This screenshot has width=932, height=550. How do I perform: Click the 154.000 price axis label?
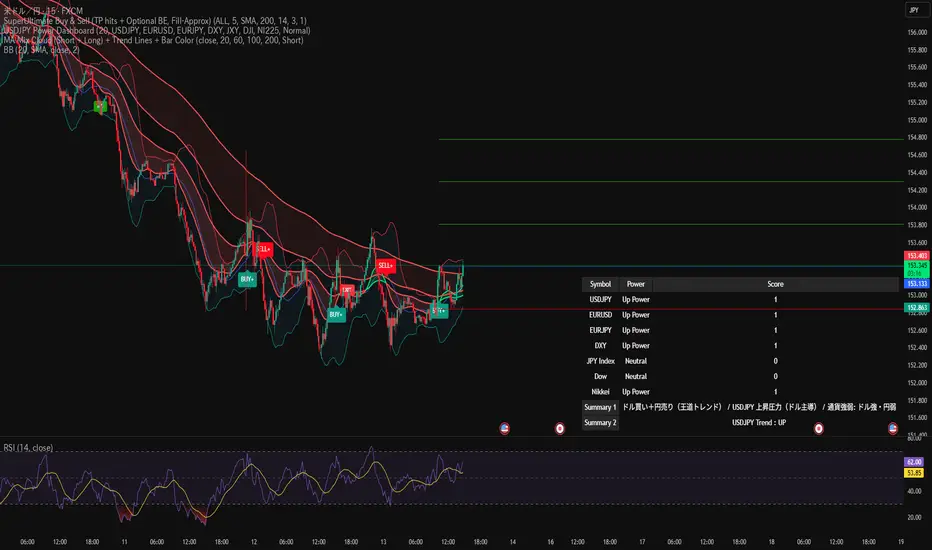917,208
